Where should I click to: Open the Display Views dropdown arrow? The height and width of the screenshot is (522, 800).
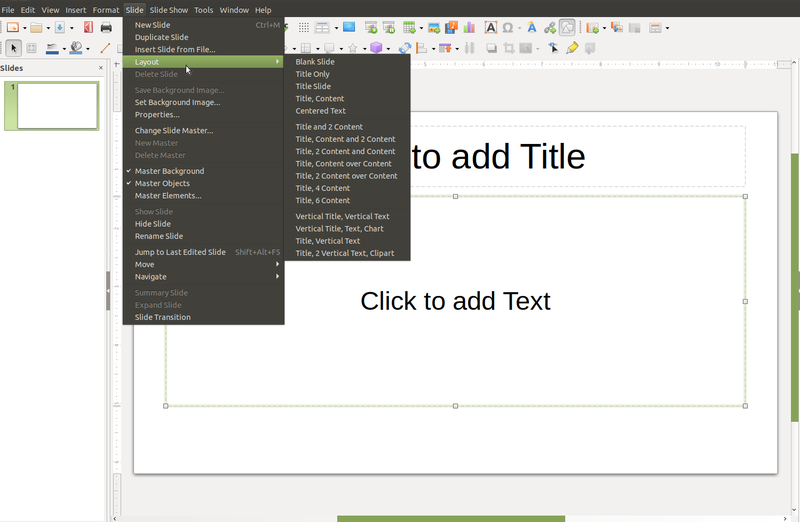(336, 28)
